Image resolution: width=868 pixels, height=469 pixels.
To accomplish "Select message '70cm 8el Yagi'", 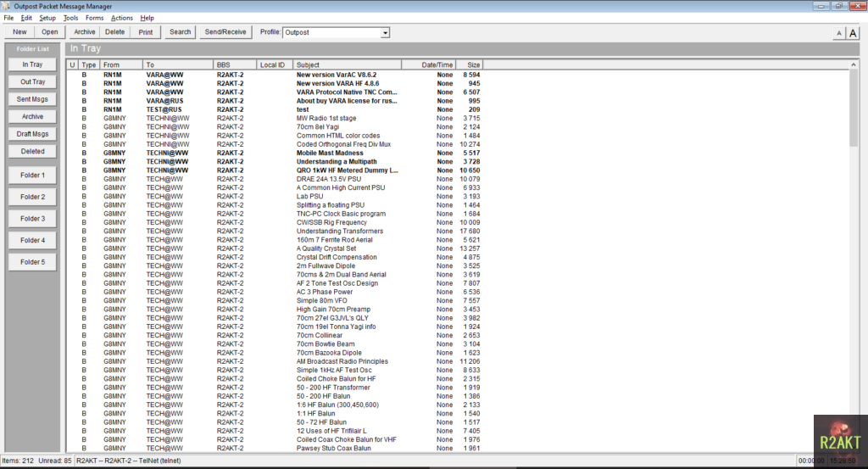I will coord(275,127).
